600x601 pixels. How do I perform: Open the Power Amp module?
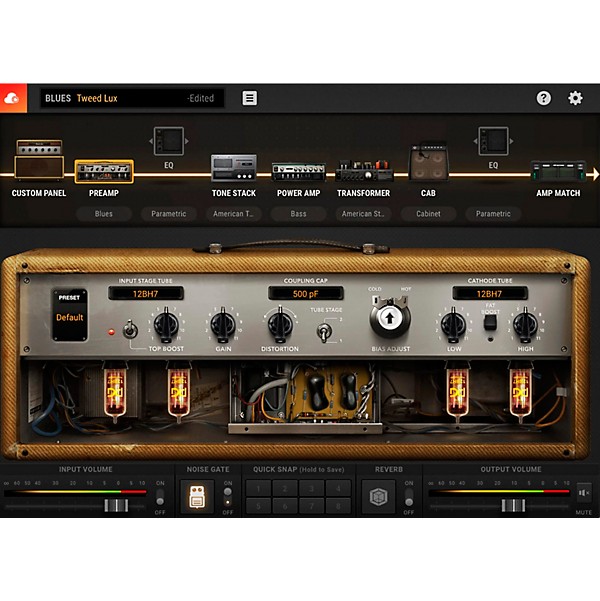pos(298,170)
